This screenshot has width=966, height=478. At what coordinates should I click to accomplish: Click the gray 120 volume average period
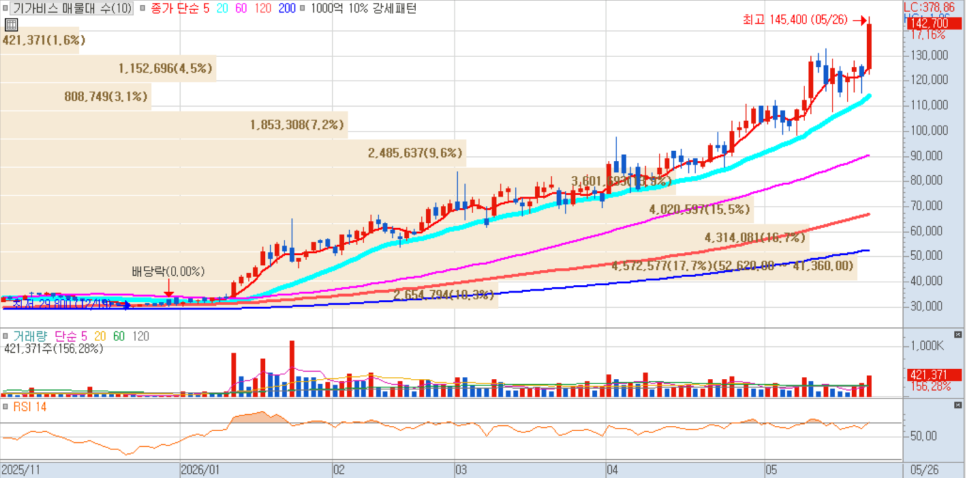(x=139, y=336)
